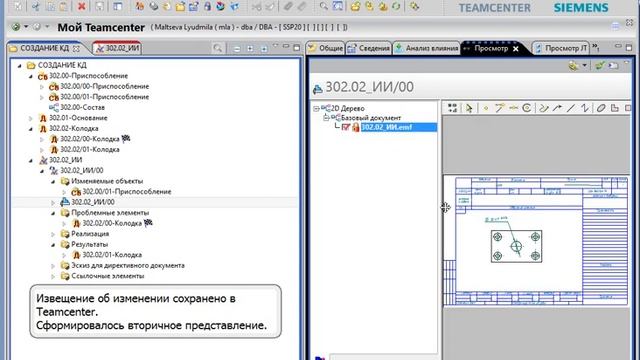
Task: Switch to the 302.02_ИИ tab
Action: [x=117, y=48]
